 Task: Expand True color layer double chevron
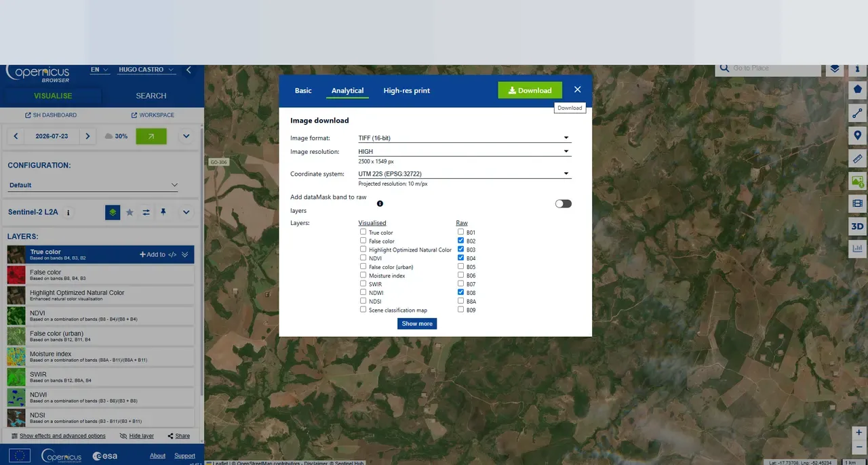[185, 254]
